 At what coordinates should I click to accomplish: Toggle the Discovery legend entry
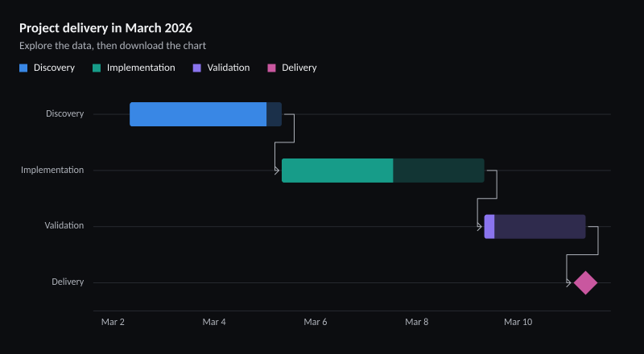pyautogui.click(x=47, y=68)
